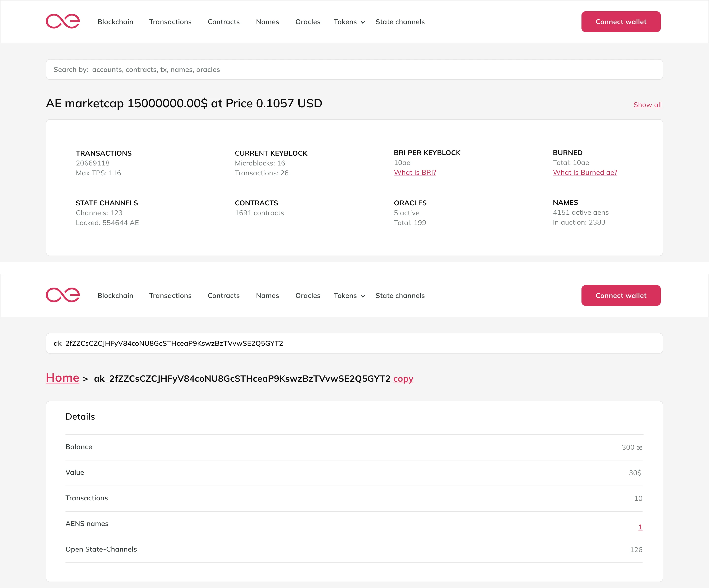Click the Value amount '30$'
The height and width of the screenshot is (588, 709).
(635, 473)
